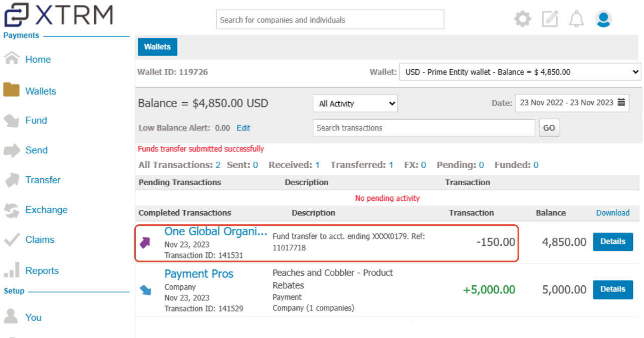
Task: Click Peaches and Cobbler description text
Action: pyautogui.click(x=333, y=279)
